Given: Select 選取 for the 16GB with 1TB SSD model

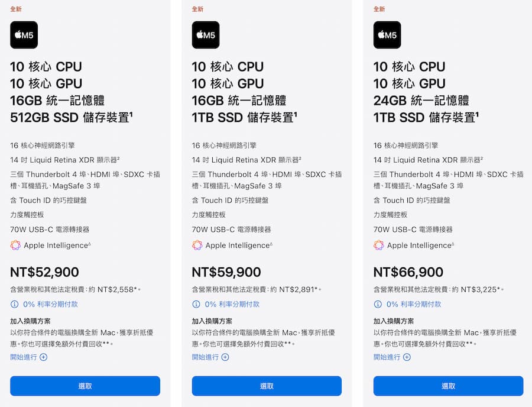Looking at the screenshot, I should tap(266, 385).
